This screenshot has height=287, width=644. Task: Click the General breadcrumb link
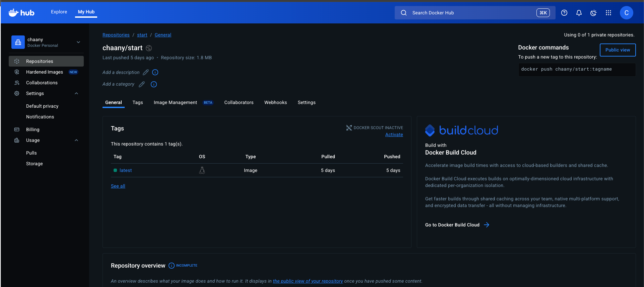[x=163, y=35]
